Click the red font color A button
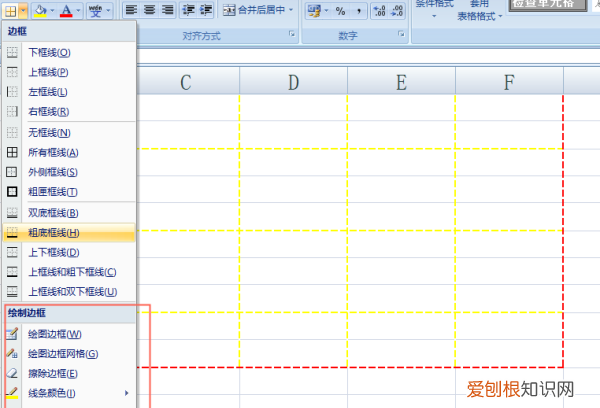600x408 pixels. point(66,11)
